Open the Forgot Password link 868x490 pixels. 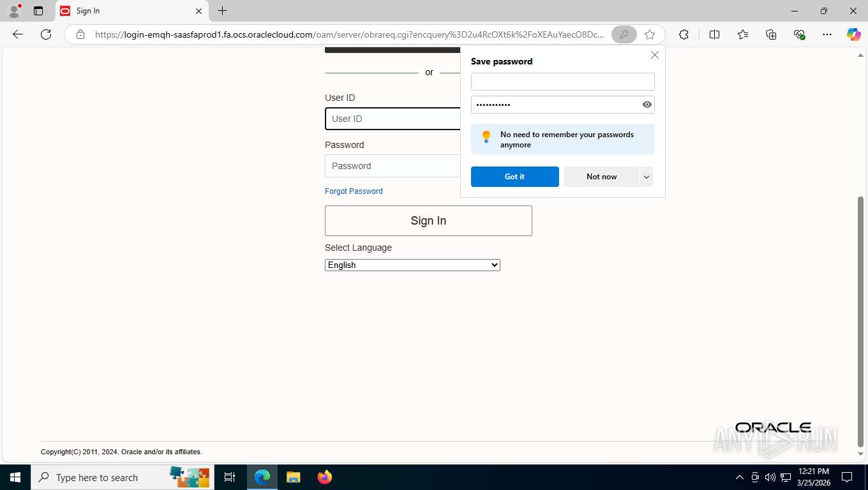pyautogui.click(x=354, y=191)
